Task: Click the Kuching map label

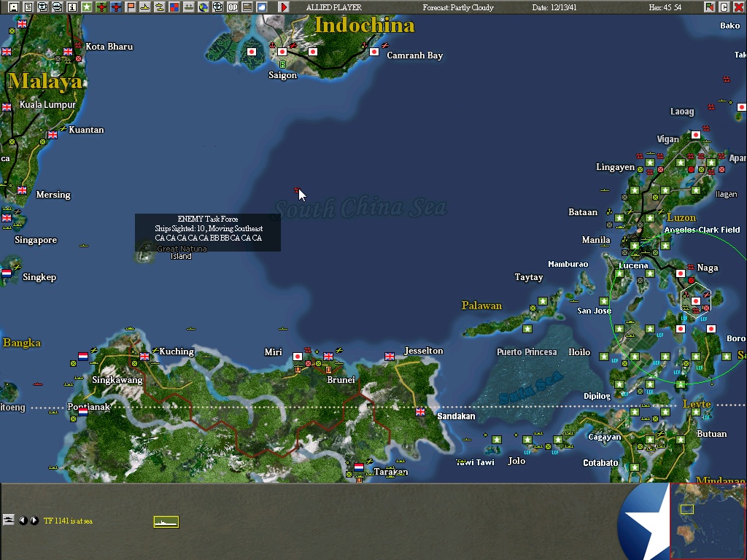Action: point(177,351)
